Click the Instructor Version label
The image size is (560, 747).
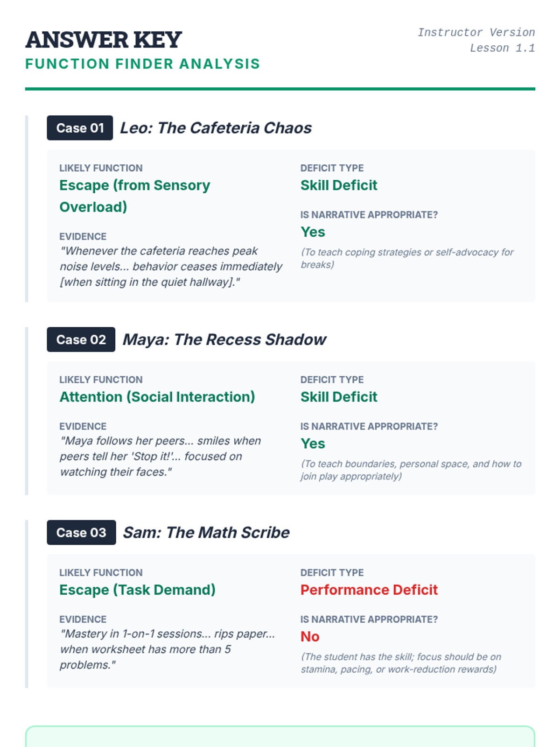tap(476, 33)
